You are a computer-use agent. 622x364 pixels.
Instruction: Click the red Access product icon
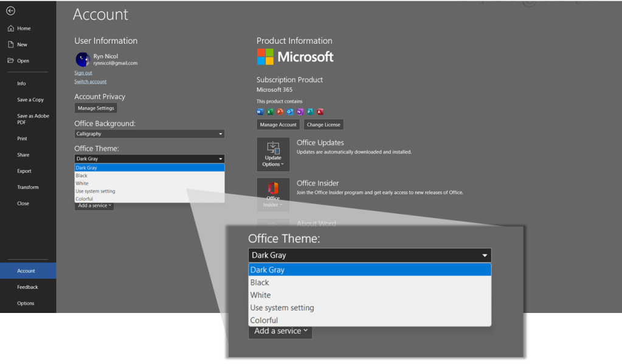coord(320,112)
